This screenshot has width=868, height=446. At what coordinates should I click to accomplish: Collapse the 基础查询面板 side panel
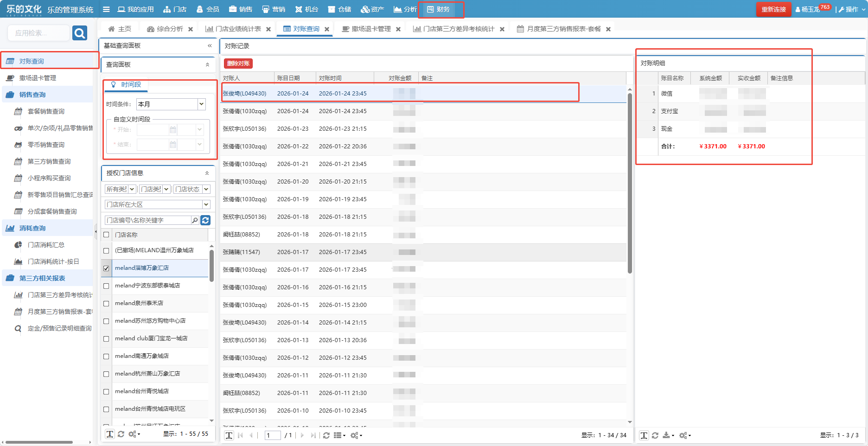point(210,45)
